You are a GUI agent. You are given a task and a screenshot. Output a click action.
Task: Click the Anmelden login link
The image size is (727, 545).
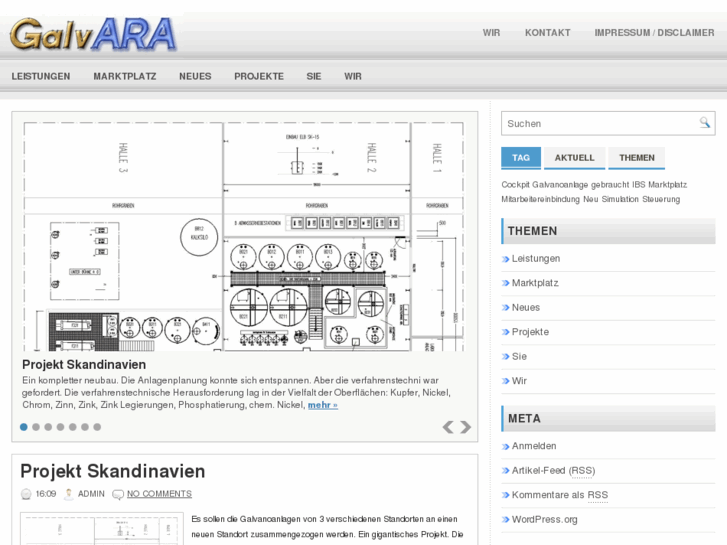coord(534,446)
